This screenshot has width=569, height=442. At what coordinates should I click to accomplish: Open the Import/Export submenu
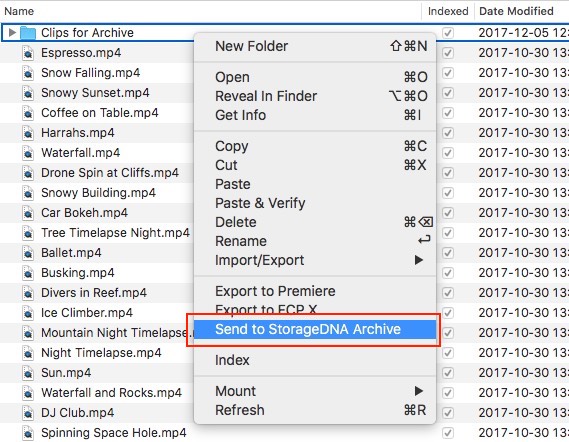(x=315, y=260)
